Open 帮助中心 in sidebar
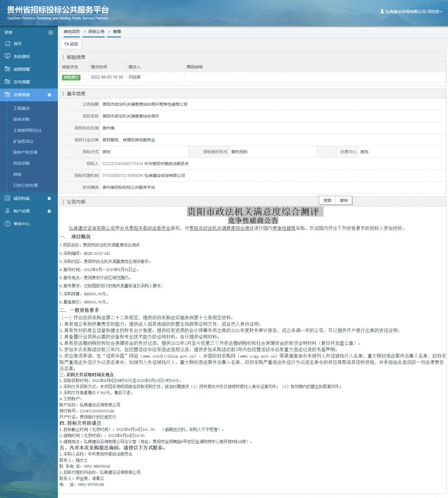This screenshot has width=448, height=498. point(22,224)
